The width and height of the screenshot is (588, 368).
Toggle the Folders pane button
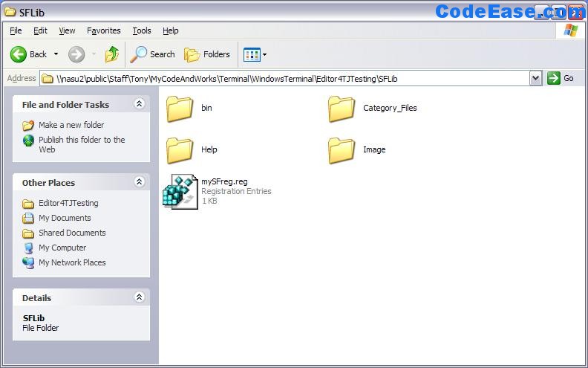pos(207,54)
